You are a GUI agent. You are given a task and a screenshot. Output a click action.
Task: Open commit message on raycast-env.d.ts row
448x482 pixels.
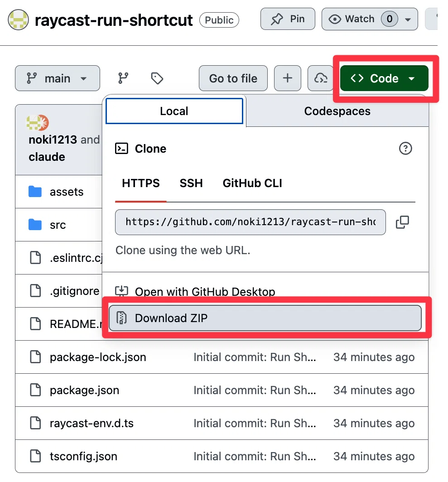(255, 423)
